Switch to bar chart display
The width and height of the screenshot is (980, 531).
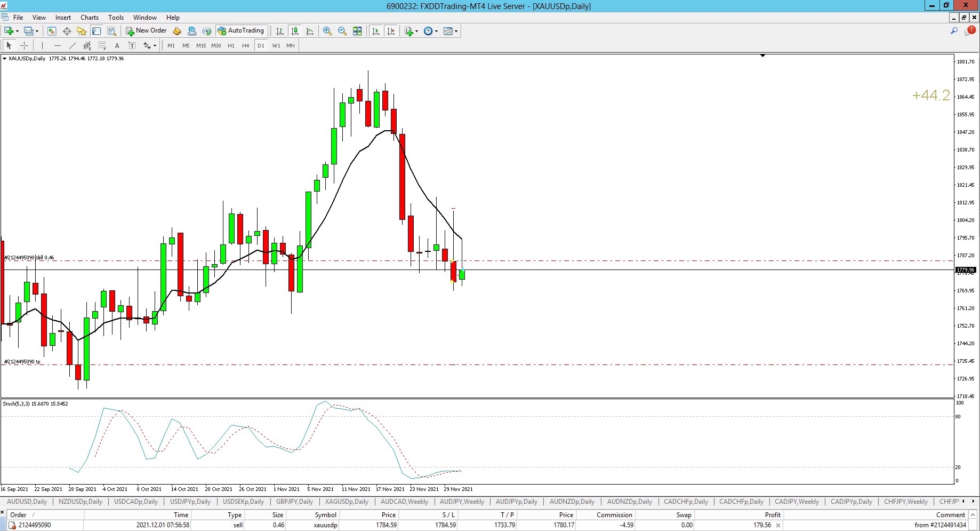coord(280,31)
